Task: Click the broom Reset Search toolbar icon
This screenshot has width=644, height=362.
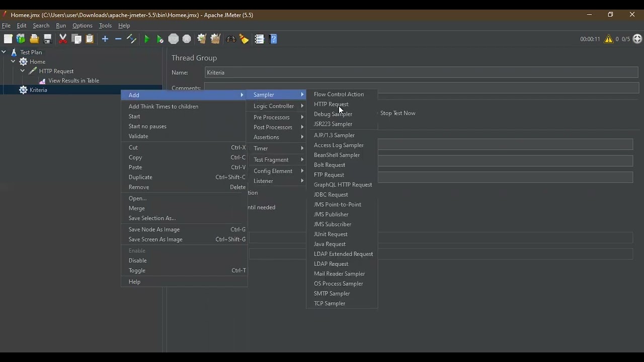Action: coord(244,39)
